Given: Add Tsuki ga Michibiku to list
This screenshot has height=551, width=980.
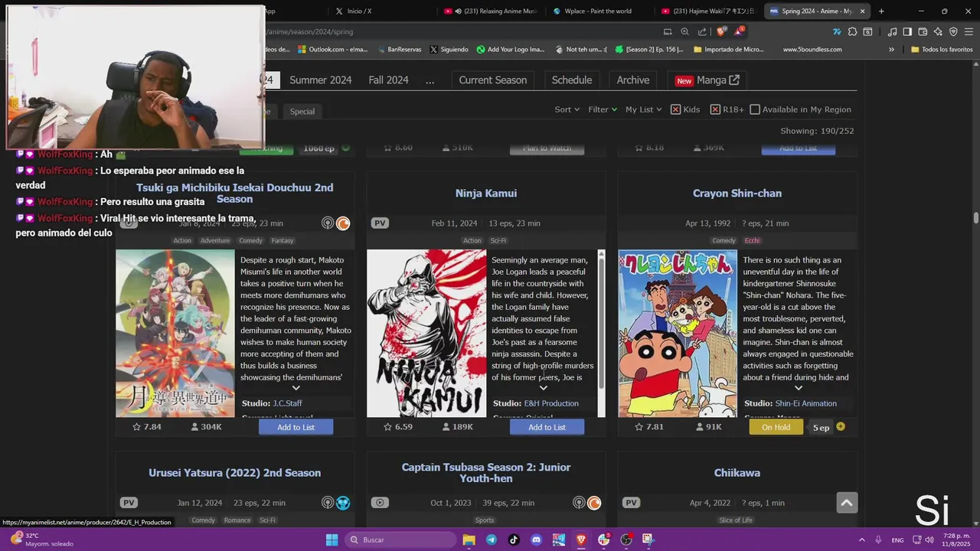Looking at the screenshot, I should pos(296,427).
